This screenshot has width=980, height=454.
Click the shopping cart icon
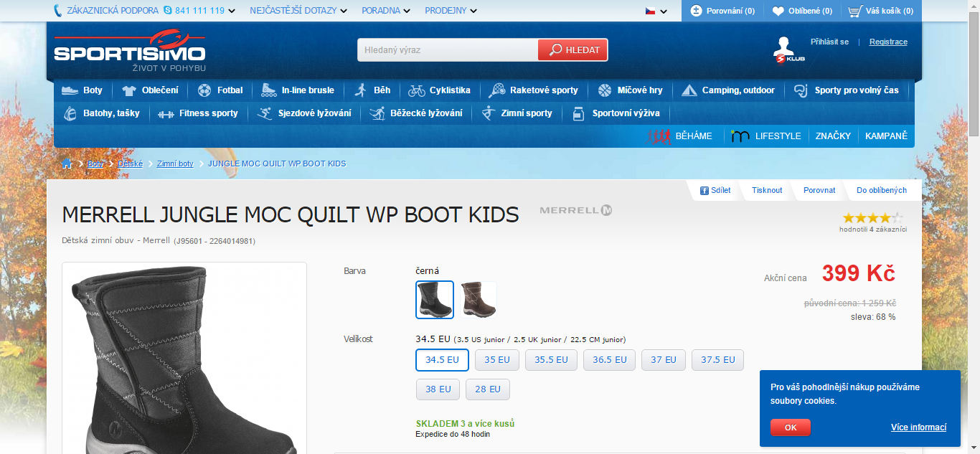coord(855,11)
